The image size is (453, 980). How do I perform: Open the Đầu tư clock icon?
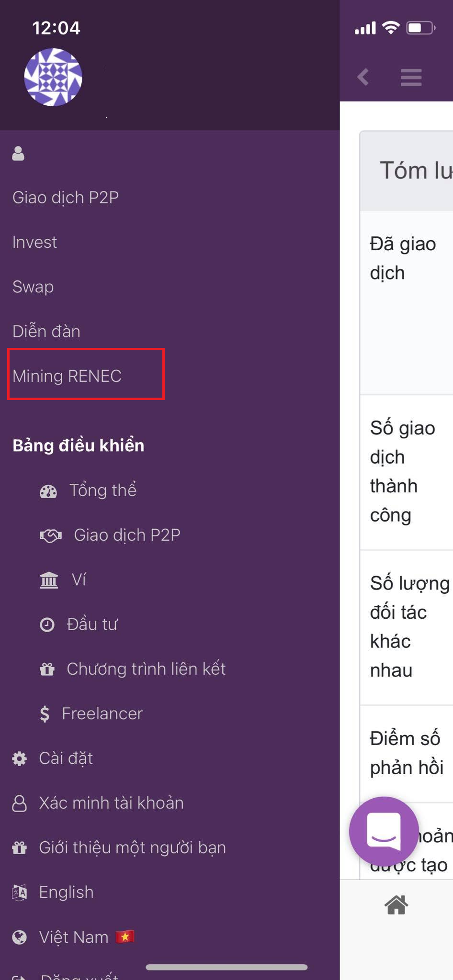click(47, 624)
